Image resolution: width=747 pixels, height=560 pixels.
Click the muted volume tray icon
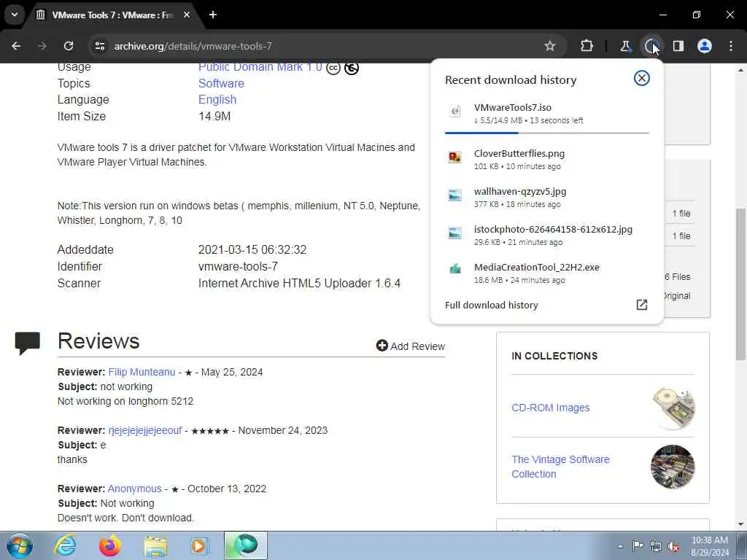click(673, 547)
